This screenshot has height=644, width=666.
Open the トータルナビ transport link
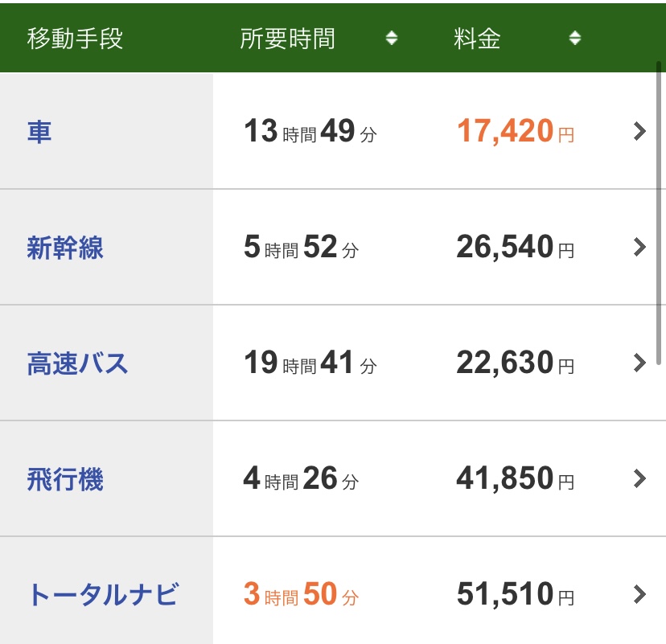click(x=102, y=595)
